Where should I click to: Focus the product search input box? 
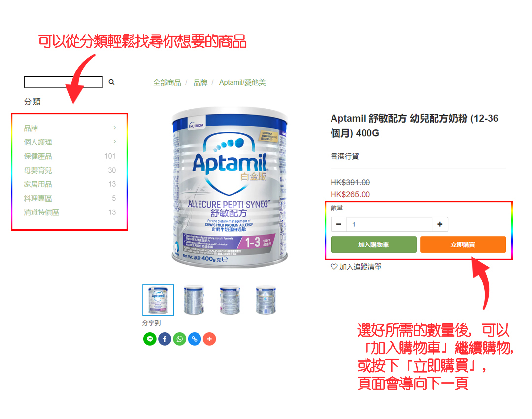click(x=64, y=82)
